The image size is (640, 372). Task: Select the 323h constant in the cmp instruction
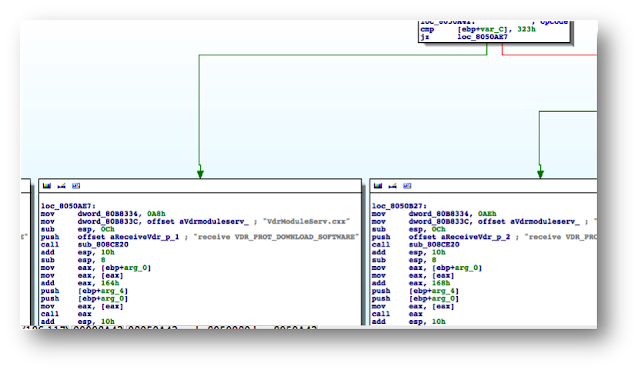(x=526, y=29)
